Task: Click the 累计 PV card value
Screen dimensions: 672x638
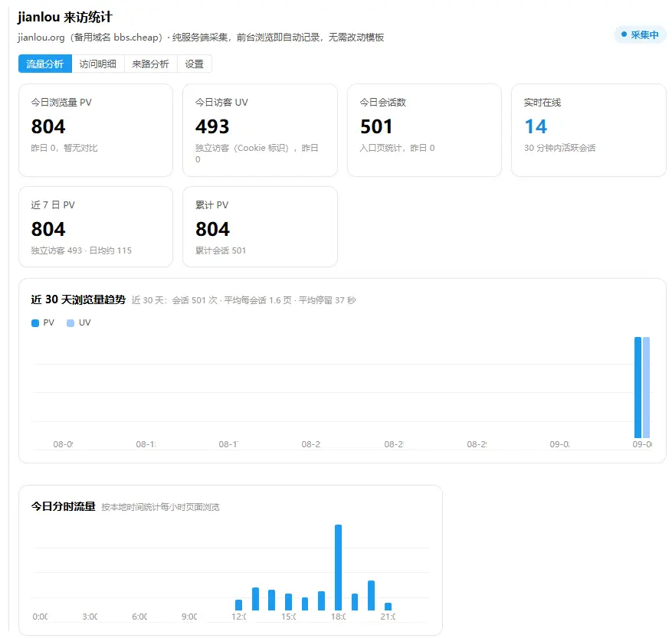Action: [x=212, y=229]
